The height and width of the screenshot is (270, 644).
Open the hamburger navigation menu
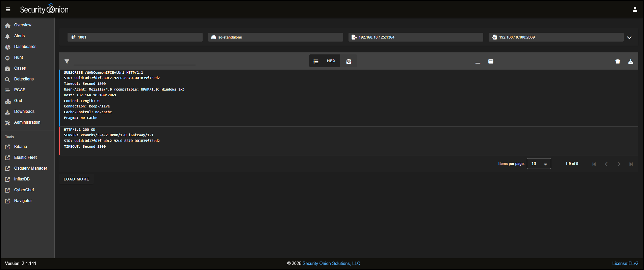8,9
